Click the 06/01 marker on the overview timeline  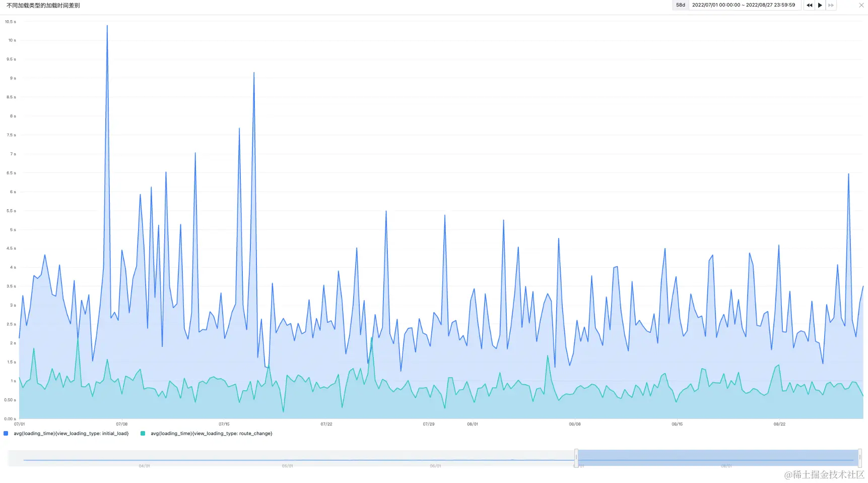click(435, 466)
